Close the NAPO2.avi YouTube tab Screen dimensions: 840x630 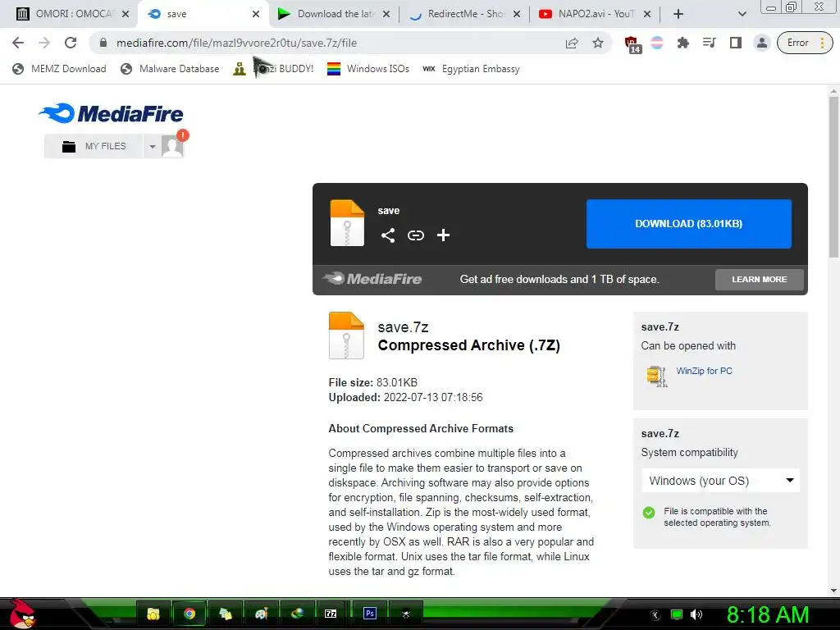(x=647, y=14)
